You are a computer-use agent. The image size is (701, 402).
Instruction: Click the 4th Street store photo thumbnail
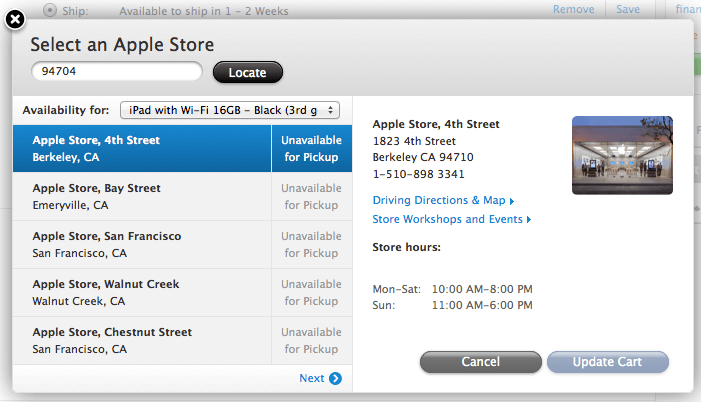622,155
